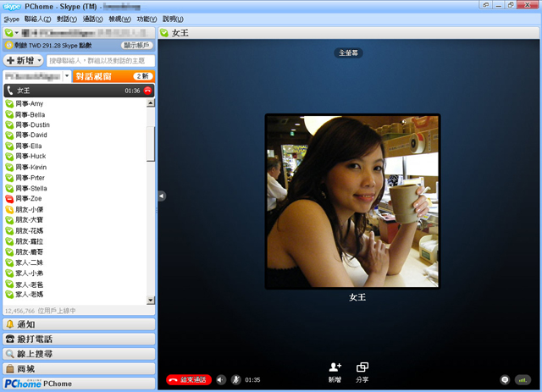Select the 女王 active call row
Screen dimensions: 542x392
[79, 91]
